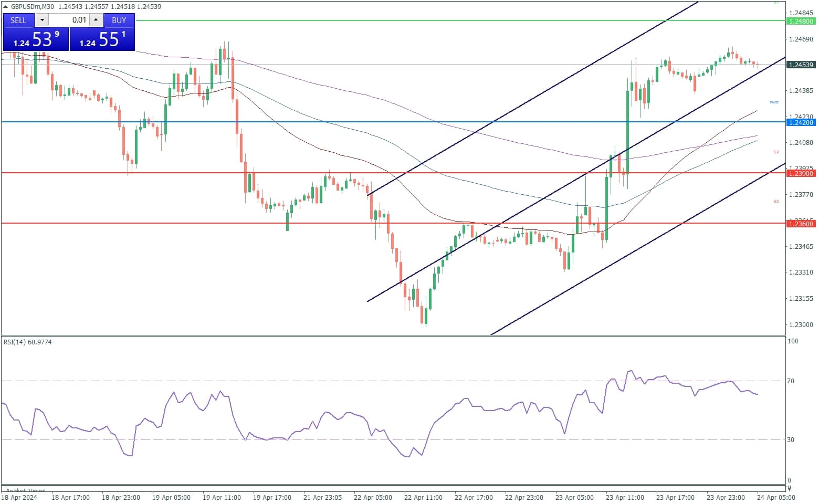
Task: Collapse the one-click trading panel triangle
Action: point(6,7)
